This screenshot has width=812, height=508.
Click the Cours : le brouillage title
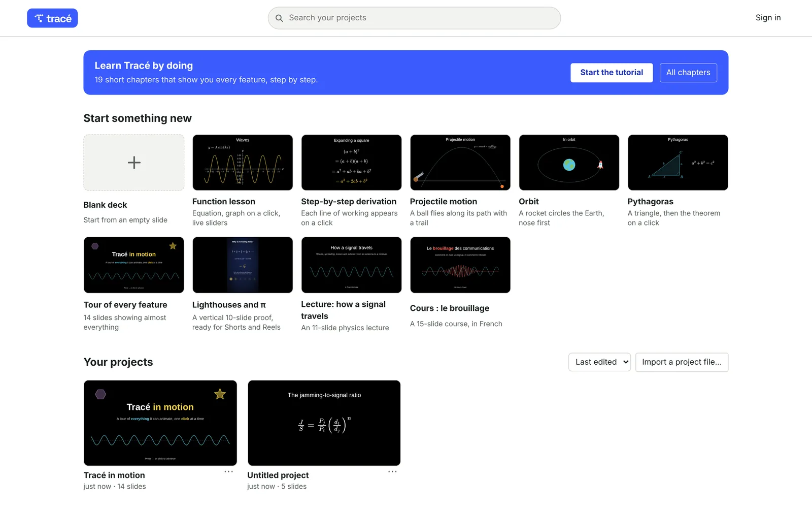coord(450,308)
